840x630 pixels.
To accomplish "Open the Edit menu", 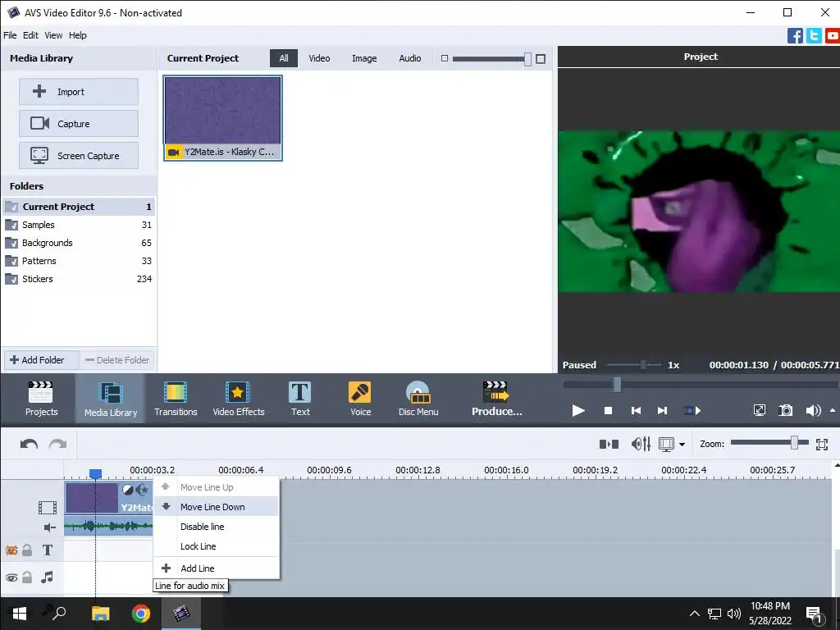I will 30,35.
